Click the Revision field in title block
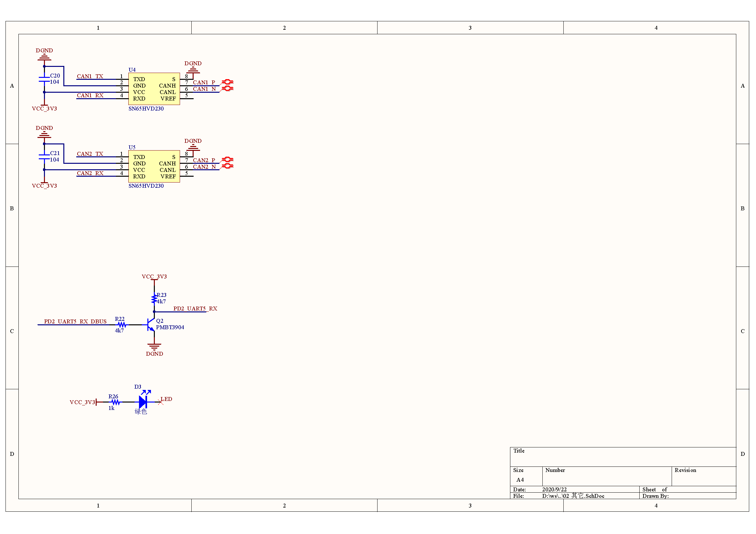 point(704,476)
